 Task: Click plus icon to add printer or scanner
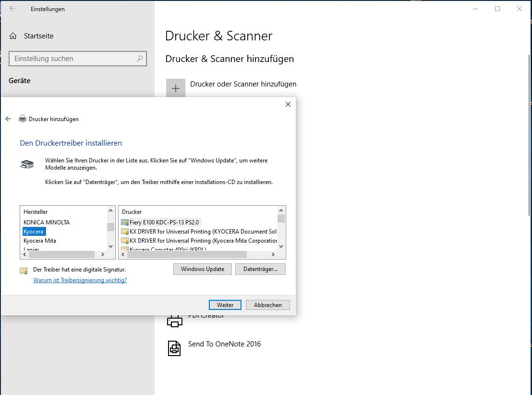point(176,88)
